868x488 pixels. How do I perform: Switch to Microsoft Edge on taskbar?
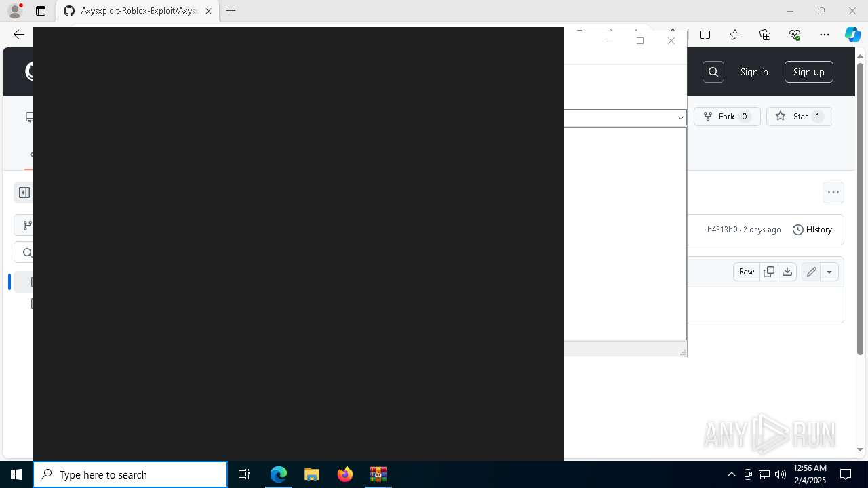(x=279, y=474)
